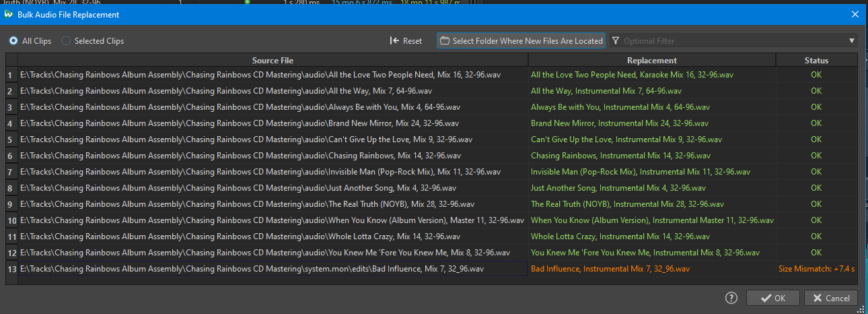Click row number 13 header
The height and width of the screenshot is (314, 868).
pos(11,268)
